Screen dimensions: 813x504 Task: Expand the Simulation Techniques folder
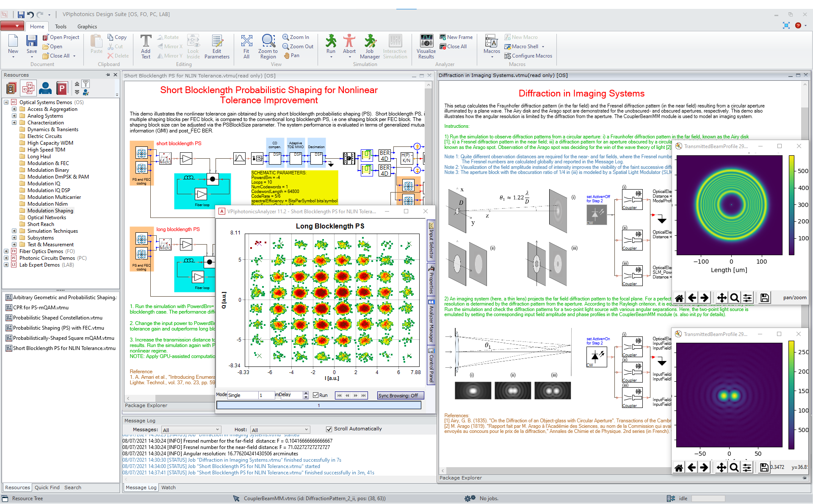click(x=14, y=231)
